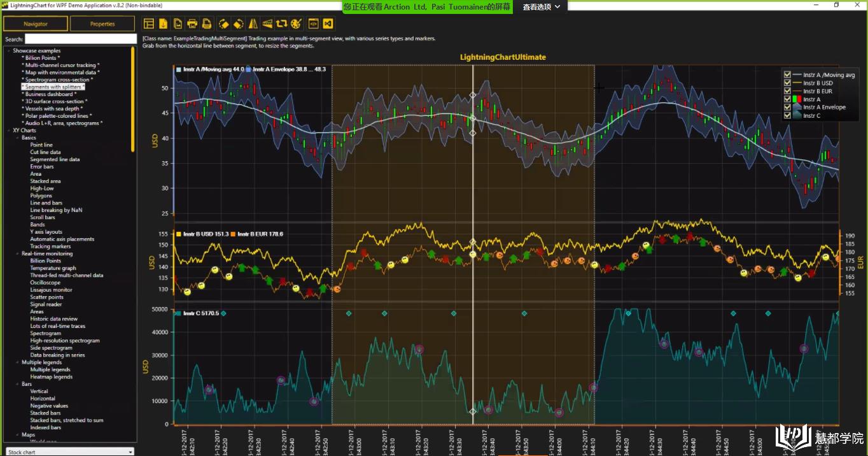Image resolution: width=868 pixels, height=456 pixels.
Task: Toggle Instr A /Moving avg checkbox
Action: coord(788,75)
